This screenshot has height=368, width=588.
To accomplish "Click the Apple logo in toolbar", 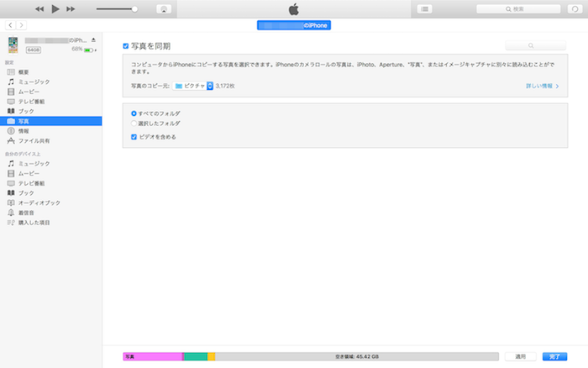I will tap(294, 9).
